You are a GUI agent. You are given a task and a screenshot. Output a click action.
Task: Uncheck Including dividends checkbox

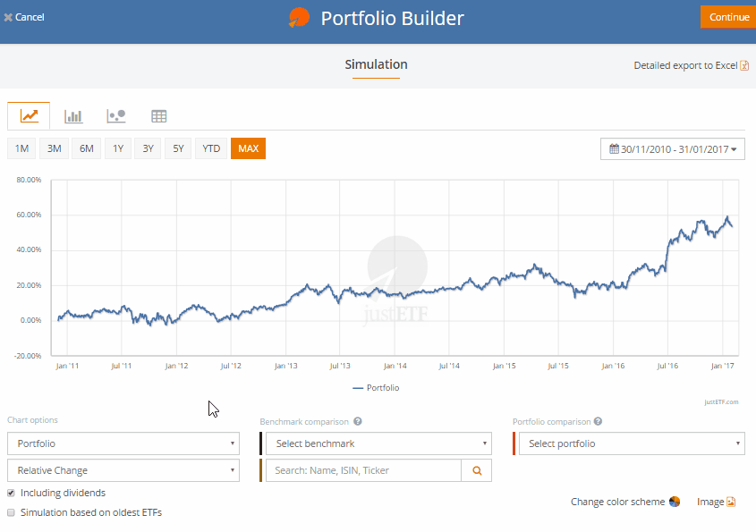tap(11, 493)
